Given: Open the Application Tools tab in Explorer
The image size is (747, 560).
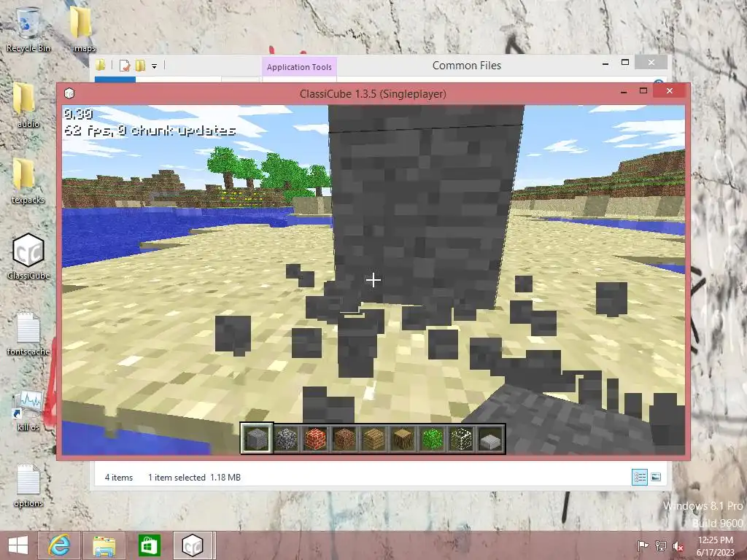Looking at the screenshot, I should coord(299,67).
